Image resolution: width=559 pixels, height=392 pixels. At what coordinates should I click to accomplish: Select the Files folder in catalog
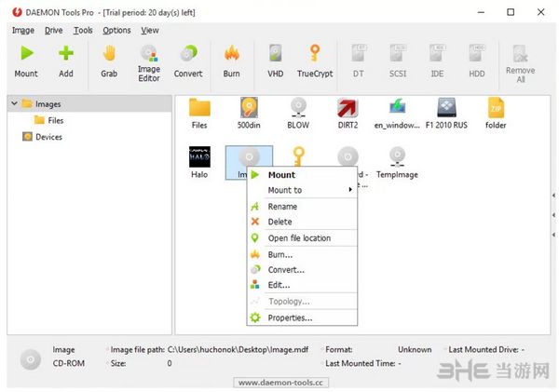click(199, 114)
